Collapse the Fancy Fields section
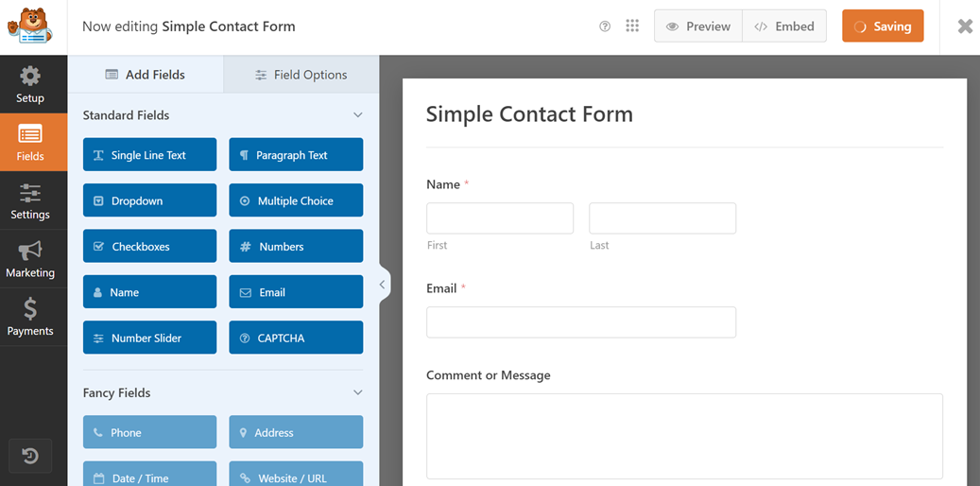 click(x=357, y=392)
